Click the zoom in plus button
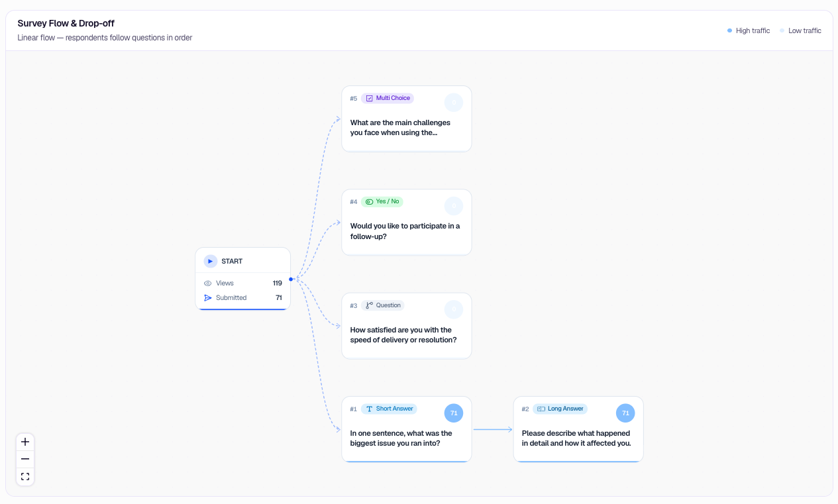This screenshot has height=504, width=838. tap(25, 442)
